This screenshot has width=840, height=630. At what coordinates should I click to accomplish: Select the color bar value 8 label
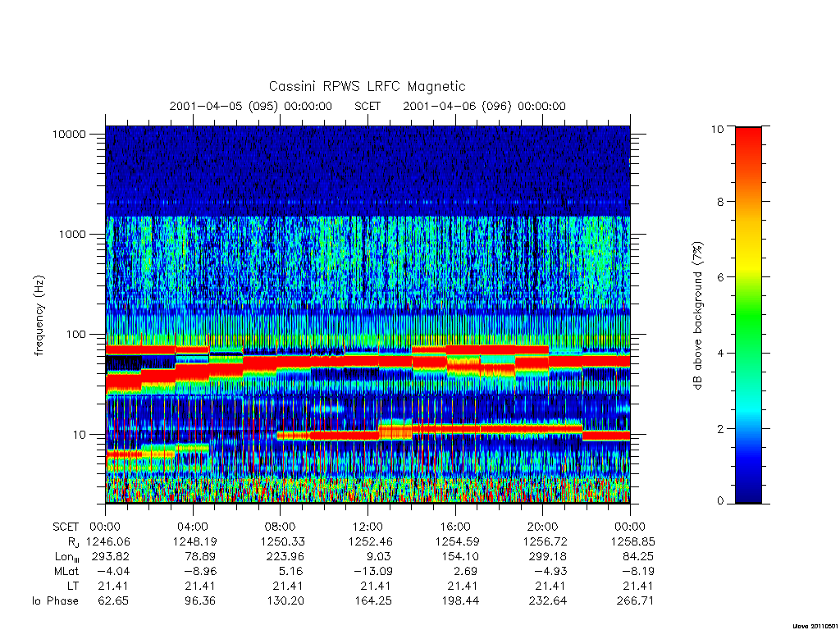click(x=720, y=202)
